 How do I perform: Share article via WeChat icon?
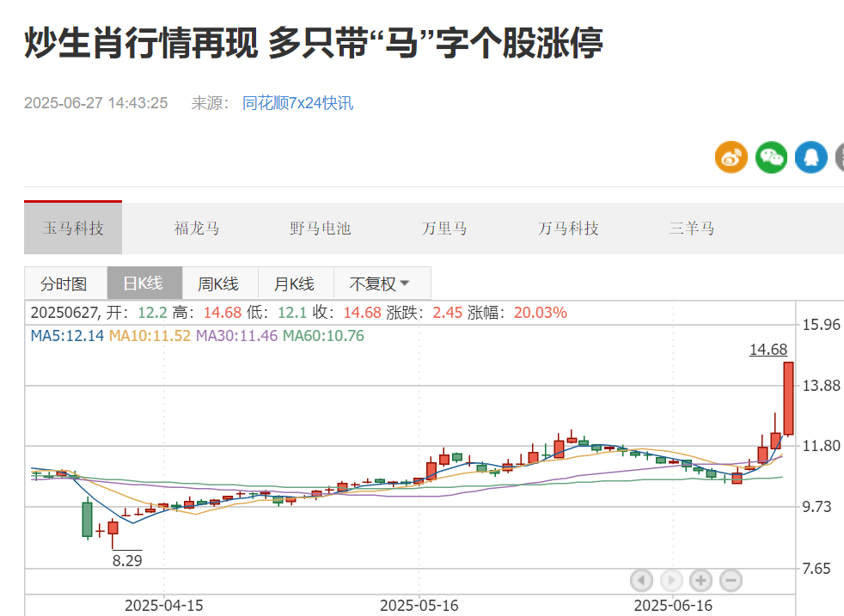[x=771, y=157]
